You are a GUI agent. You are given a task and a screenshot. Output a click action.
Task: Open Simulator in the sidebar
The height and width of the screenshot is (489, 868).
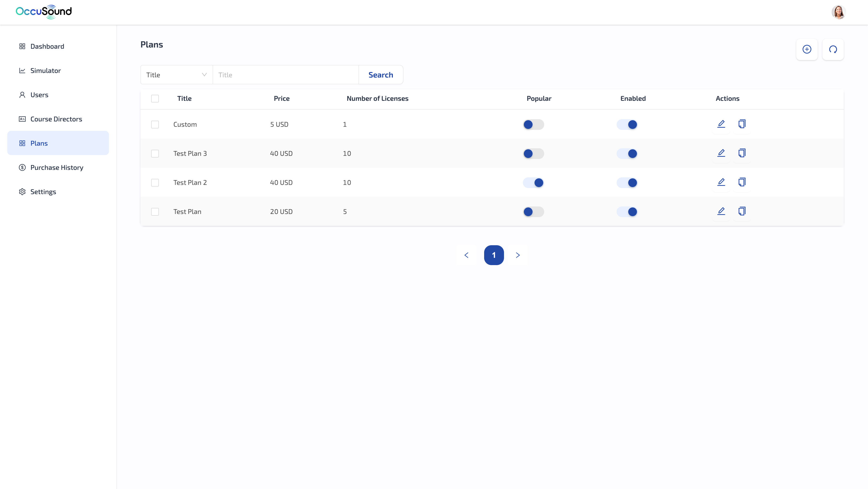tap(58, 71)
